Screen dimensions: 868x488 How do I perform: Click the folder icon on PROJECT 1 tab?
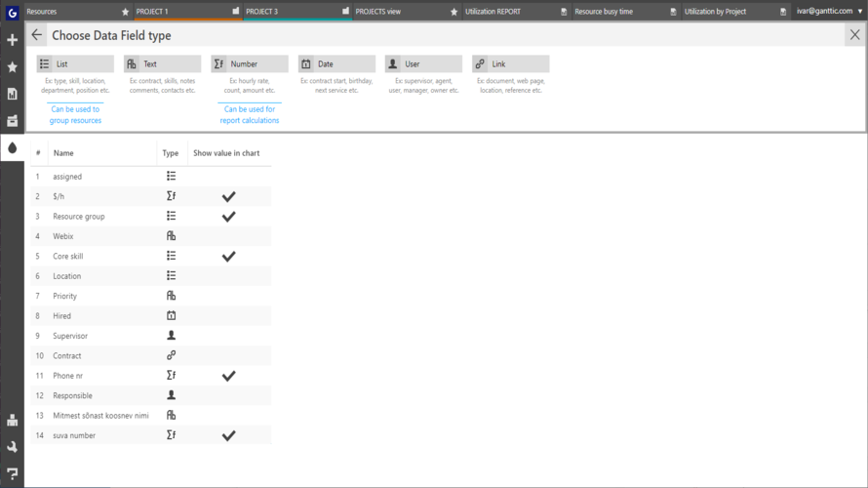click(235, 11)
